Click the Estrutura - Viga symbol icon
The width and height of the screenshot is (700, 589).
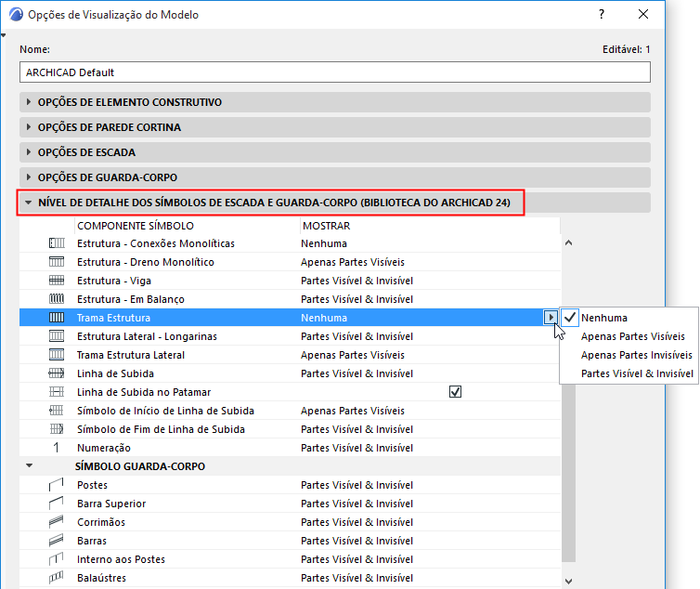[57, 281]
